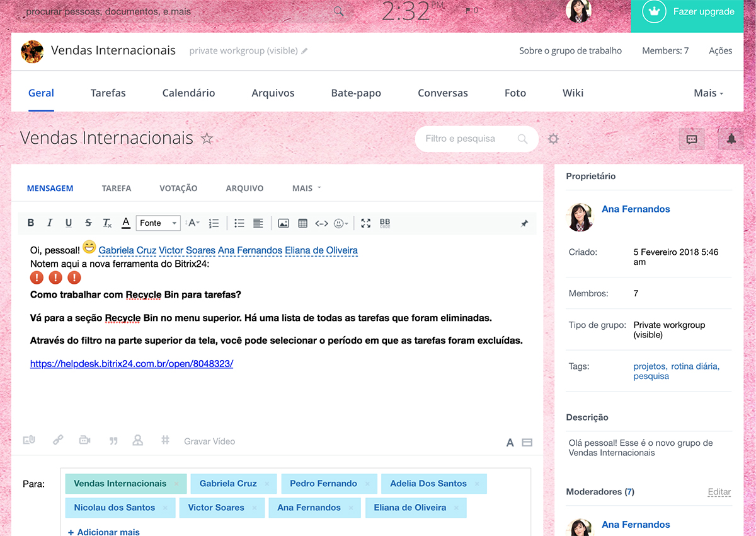Open the text color picker

[x=126, y=223]
